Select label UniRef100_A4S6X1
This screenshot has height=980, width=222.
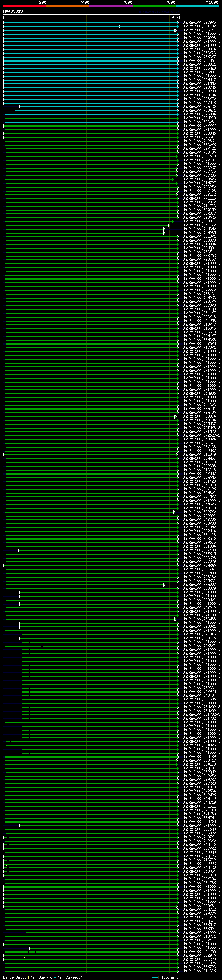(x=199, y=137)
